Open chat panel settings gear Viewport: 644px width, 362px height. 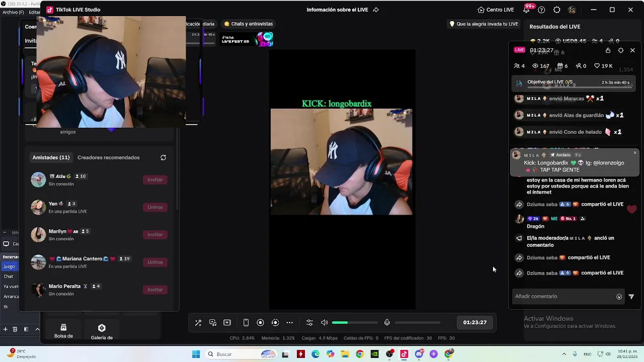pos(621,50)
